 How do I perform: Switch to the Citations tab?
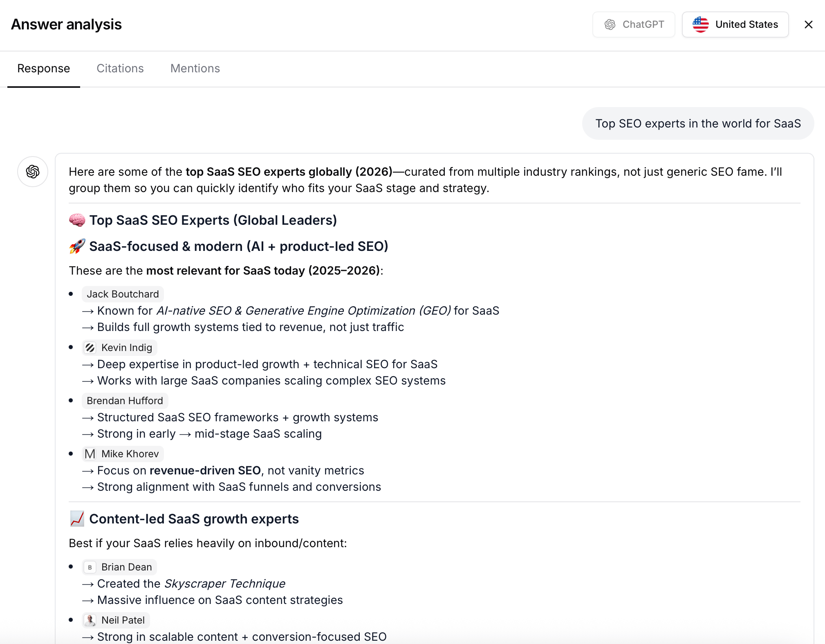(x=120, y=69)
